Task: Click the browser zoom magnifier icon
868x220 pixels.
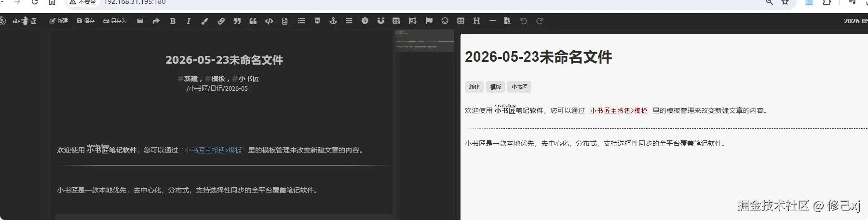Action: click(769, 2)
